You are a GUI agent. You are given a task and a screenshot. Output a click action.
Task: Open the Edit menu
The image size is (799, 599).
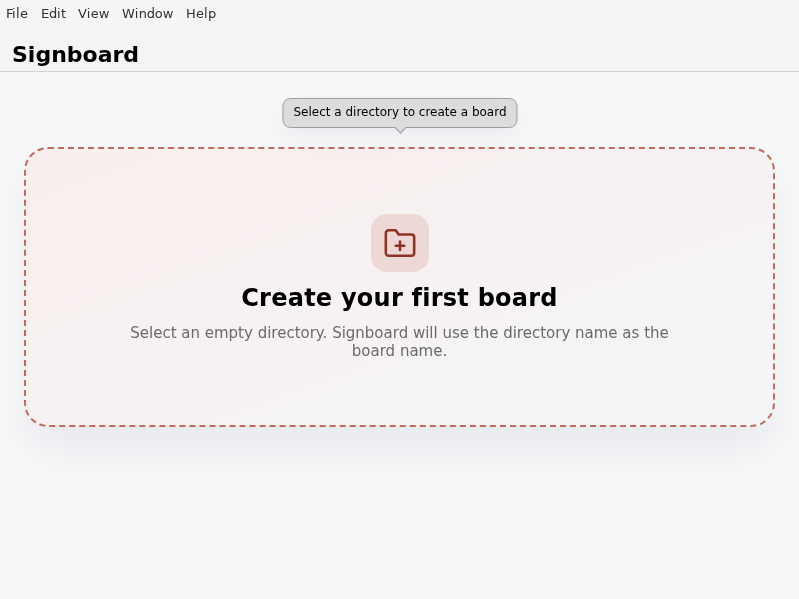click(54, 13)
